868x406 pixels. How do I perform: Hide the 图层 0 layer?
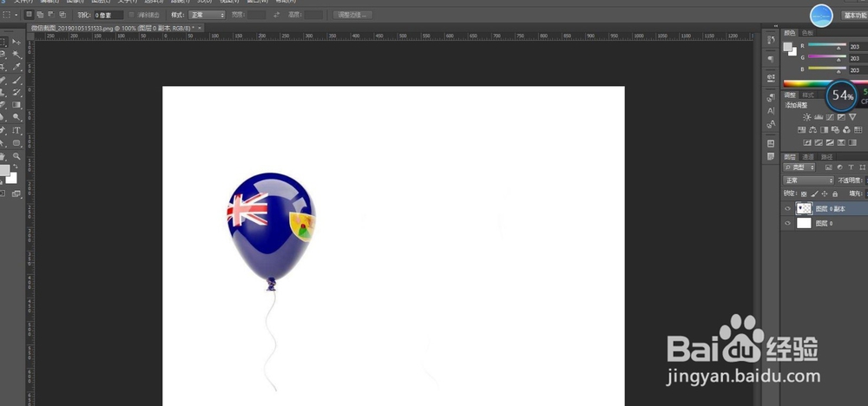788,224
